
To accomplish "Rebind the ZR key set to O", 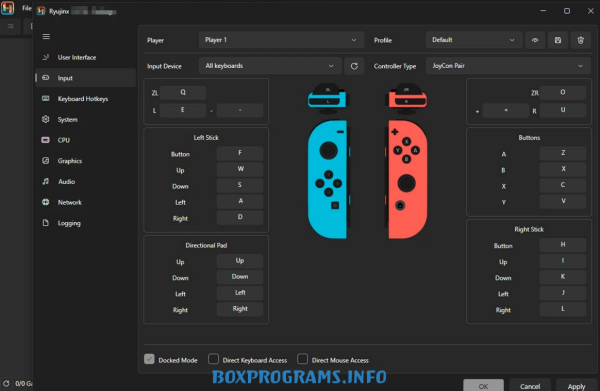I will tap(562, 92).
